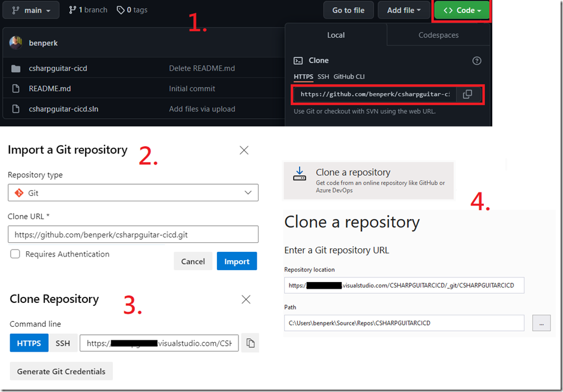Select SSH in Clone Repository dialog
The image size is (563, 392).
click(63, 343)
